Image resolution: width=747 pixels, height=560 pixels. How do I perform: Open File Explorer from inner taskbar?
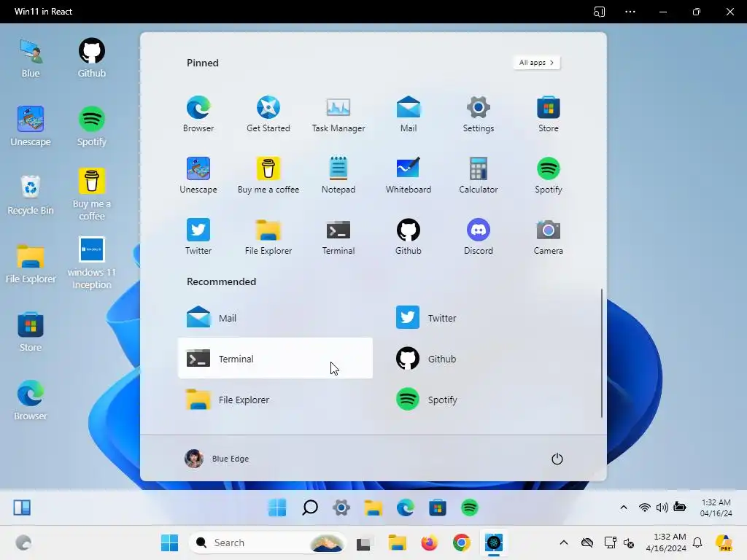(373, 507)
